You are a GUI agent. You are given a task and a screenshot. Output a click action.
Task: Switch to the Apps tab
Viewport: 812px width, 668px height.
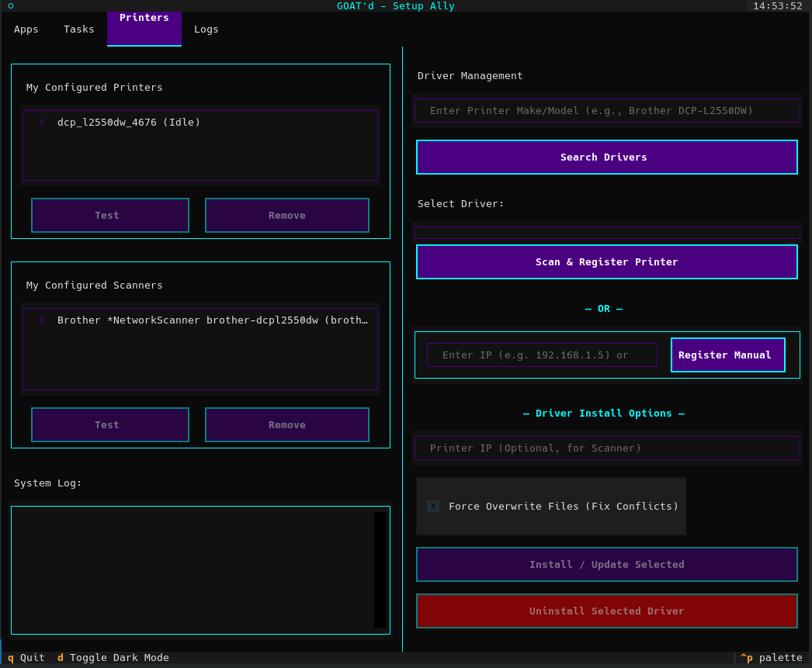26,29
